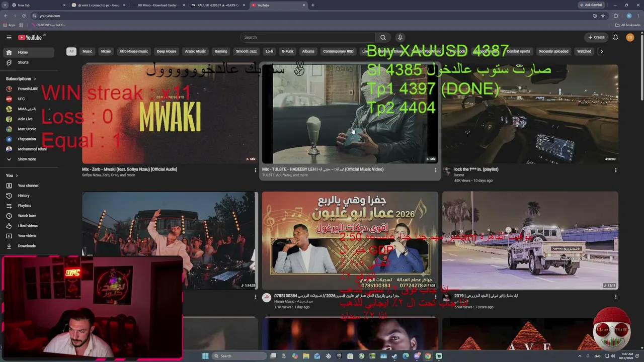This screenshot has height=362, width=644.
Task: Start voice search with the microphone
Action: pyautogui.click(x=400, y=37)
